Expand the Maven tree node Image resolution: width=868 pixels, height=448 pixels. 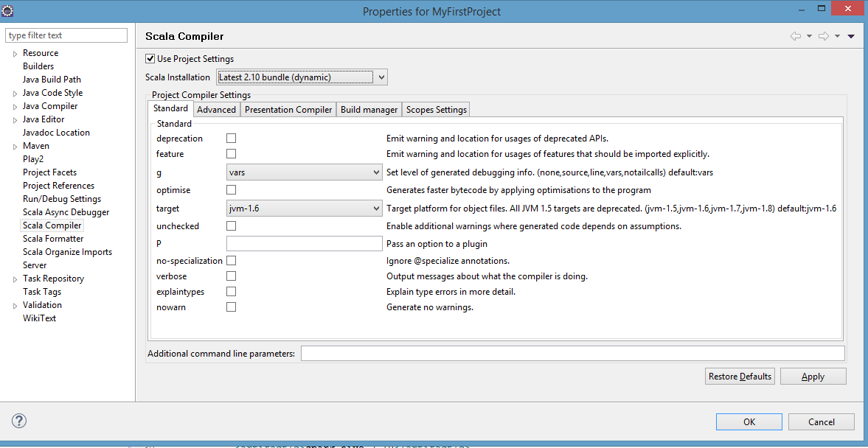[x=15, y=145]
